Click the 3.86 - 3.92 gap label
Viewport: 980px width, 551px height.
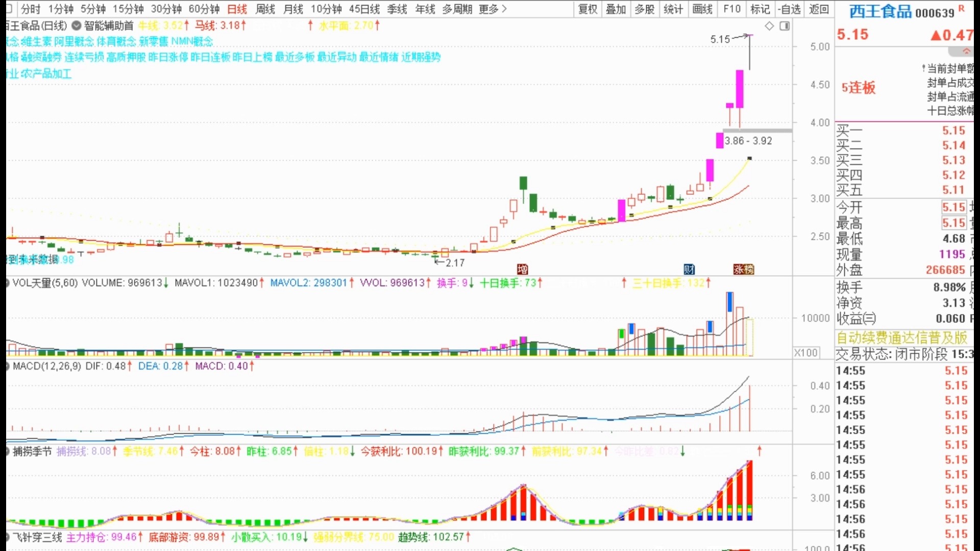748,141
